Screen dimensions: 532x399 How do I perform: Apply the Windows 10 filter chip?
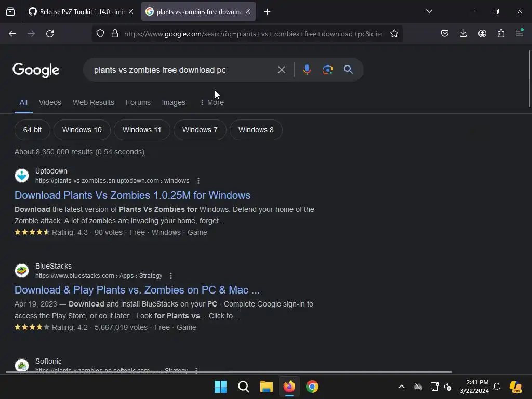click(82, 130)
